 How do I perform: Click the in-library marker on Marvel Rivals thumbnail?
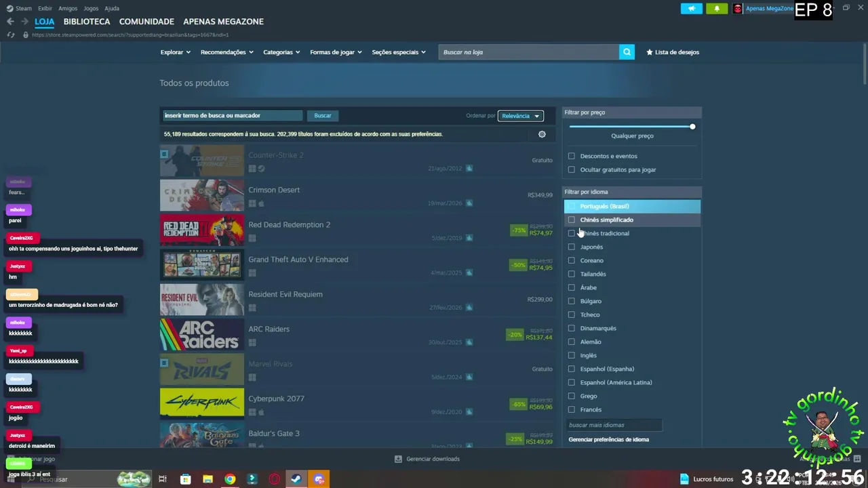tap(164, 363)
